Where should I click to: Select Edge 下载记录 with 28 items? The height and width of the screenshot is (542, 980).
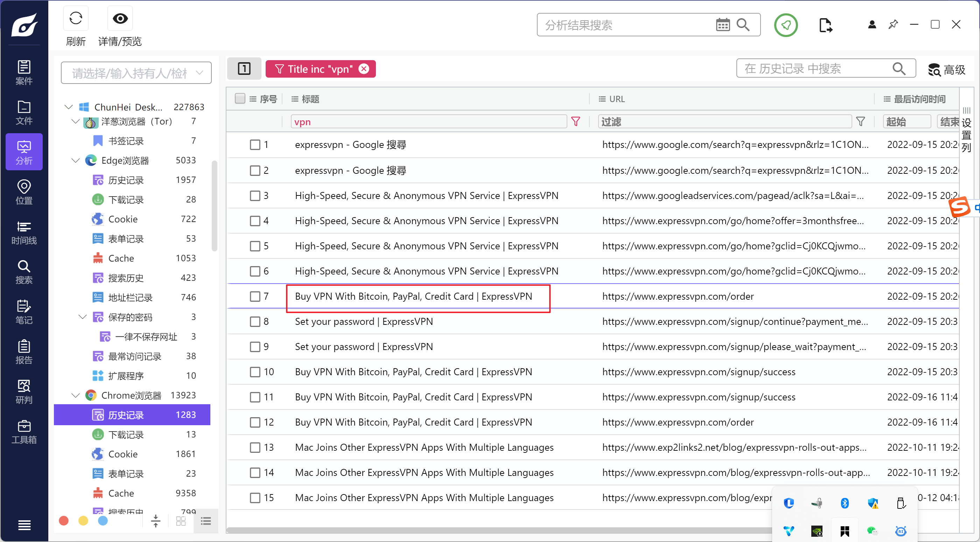[x=132, y=200]
